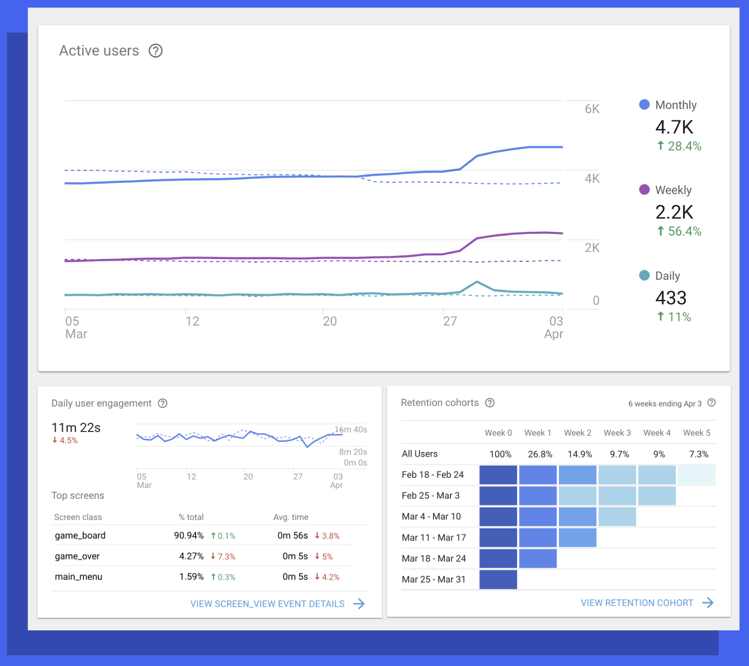The height and width of the screenshot is (666, 749).
Task: Click Week 4 cell of Feb 25 - Mar 3
Action: click(657, 496)
